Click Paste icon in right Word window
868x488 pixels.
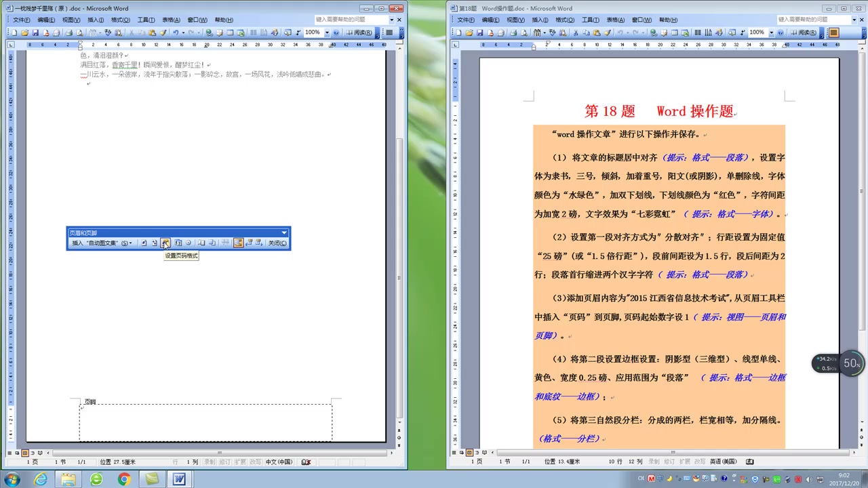(597, 33)
